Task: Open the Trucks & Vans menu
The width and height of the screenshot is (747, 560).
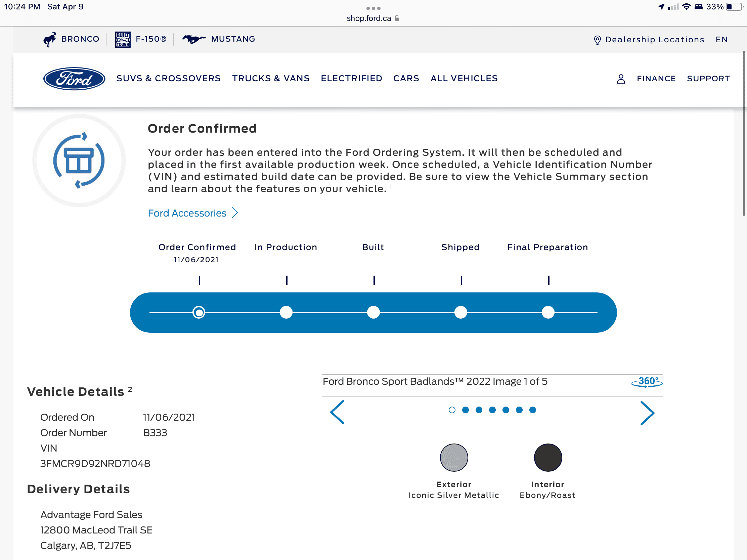Action: [270, 78]
